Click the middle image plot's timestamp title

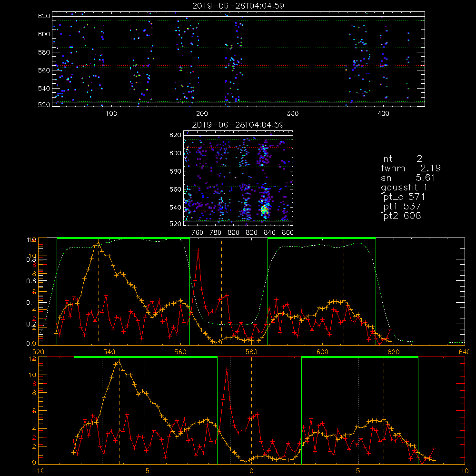[238, 125]
